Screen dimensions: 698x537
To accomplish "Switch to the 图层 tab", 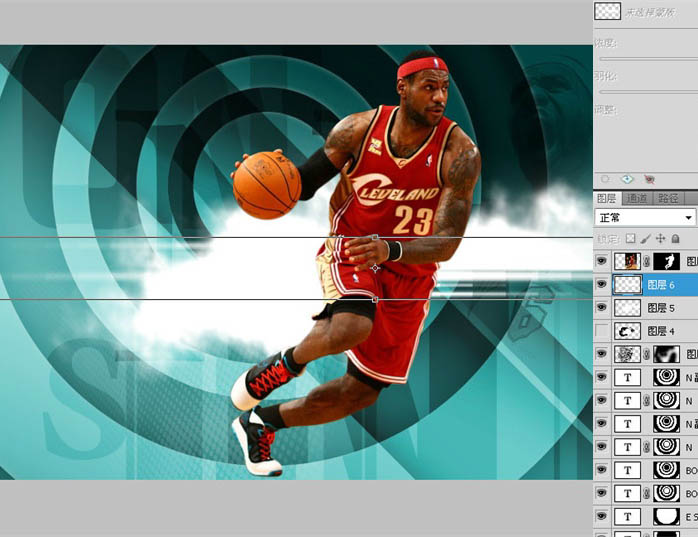I will click(606, 198).
